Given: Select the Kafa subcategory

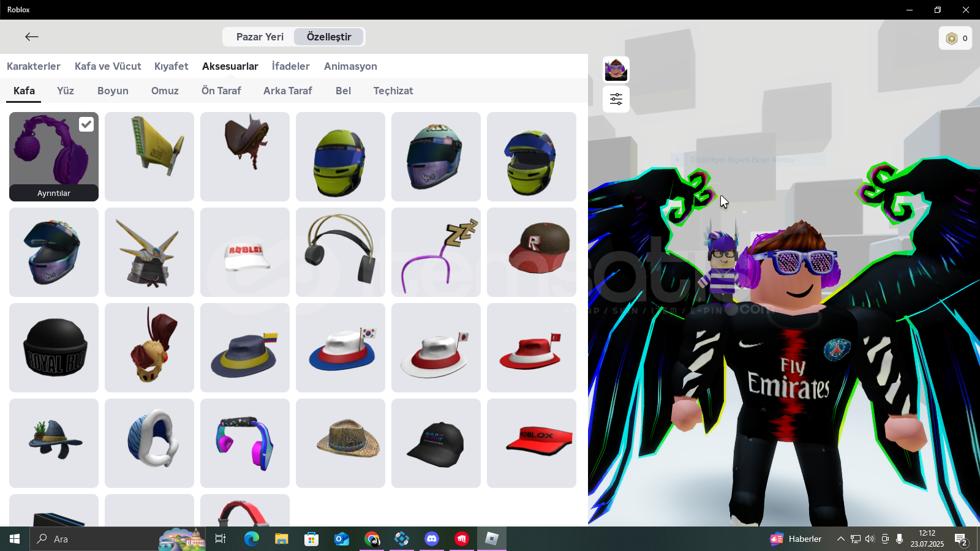Looking at the screenshot, I should (x=24, y=91).
